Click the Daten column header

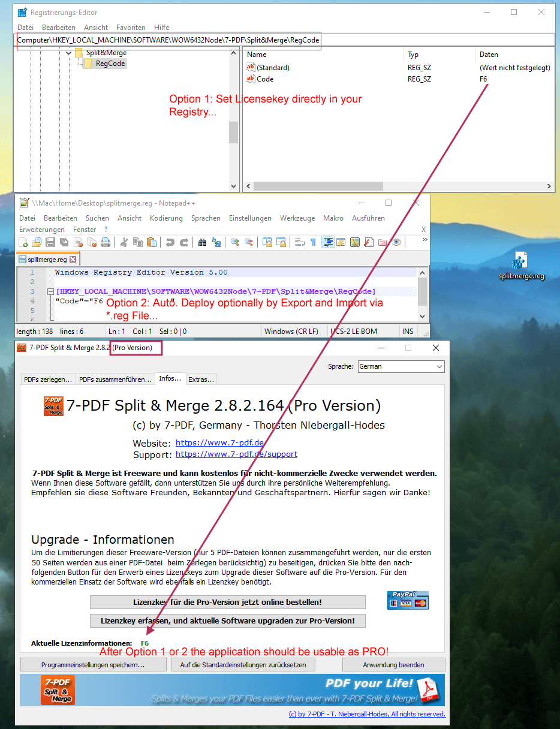point(489,55)
